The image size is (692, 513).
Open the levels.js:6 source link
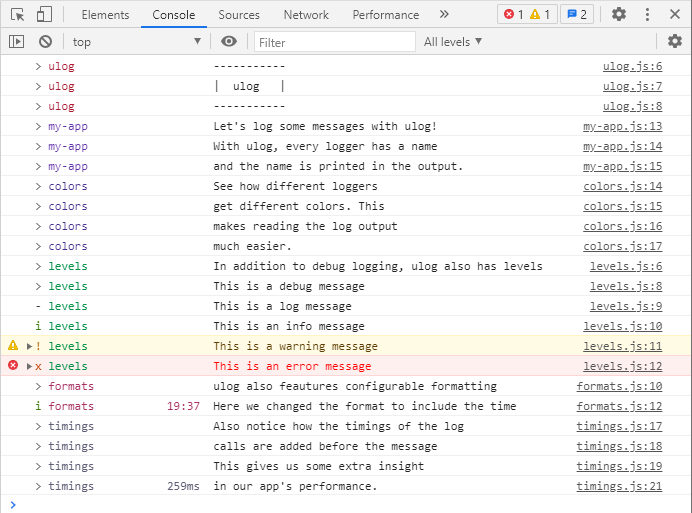(x=626, y=266)
